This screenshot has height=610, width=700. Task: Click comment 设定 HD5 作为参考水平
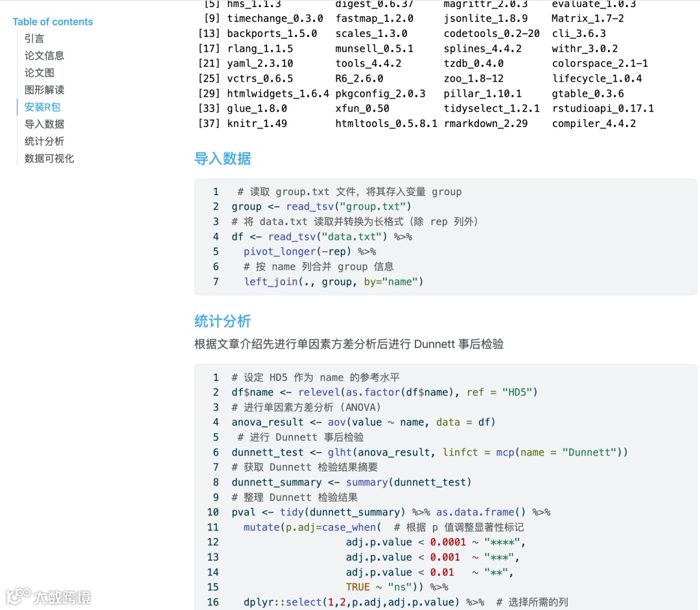[315, 377]
